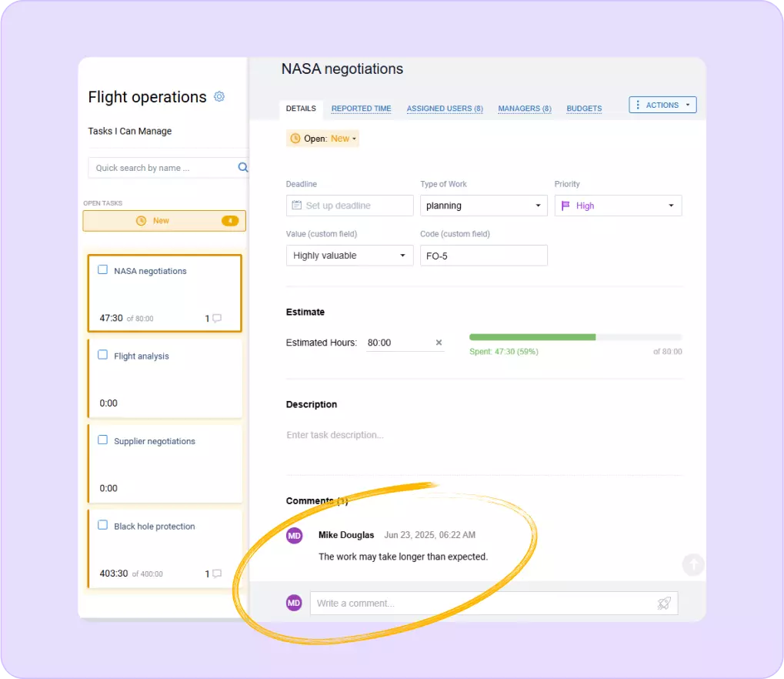This screenshot has height=679, width=784.
Task: Click the search magnifier icon
Action: [x=242, y=167]
